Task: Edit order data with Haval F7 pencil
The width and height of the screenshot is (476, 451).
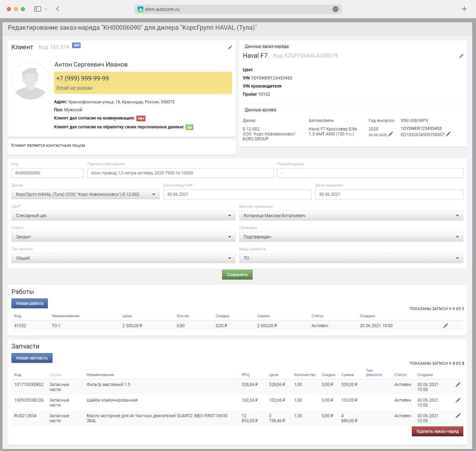Action: tap(461, 56)
